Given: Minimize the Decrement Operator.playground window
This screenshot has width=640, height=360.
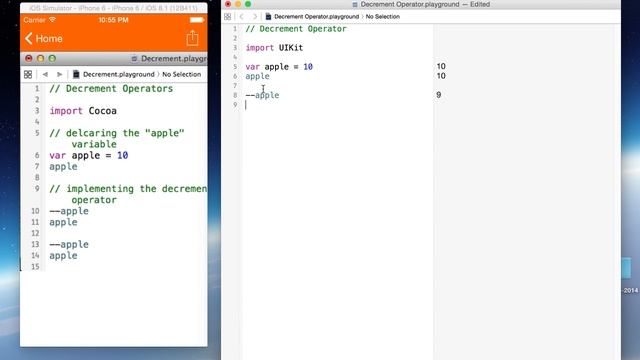Looking at the screenshot, I should tap(238, 4).
